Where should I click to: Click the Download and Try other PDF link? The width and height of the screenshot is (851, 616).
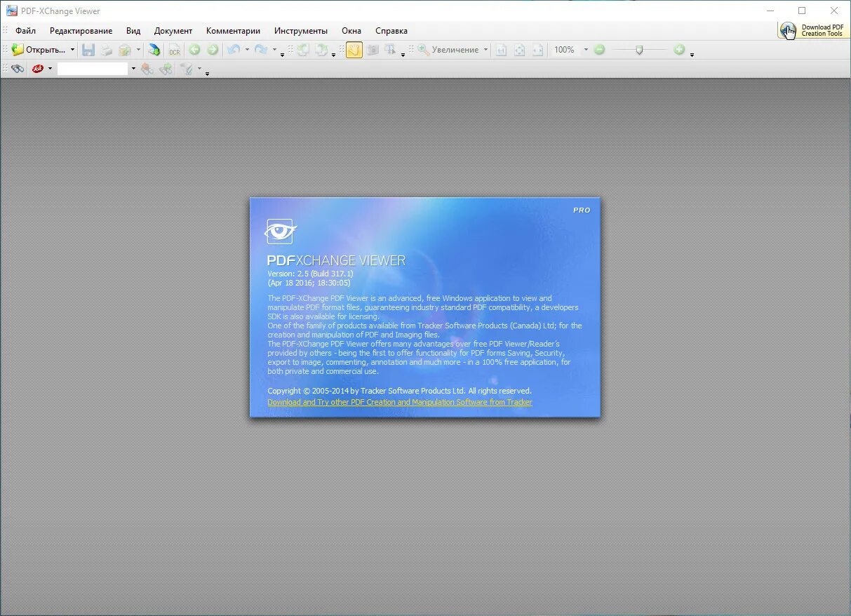pyautogui.click(x=400, y=402)
